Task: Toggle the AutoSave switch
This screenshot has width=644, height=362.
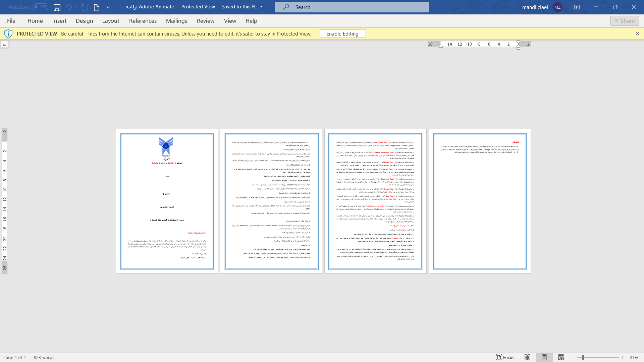Action: coord(40,7)
